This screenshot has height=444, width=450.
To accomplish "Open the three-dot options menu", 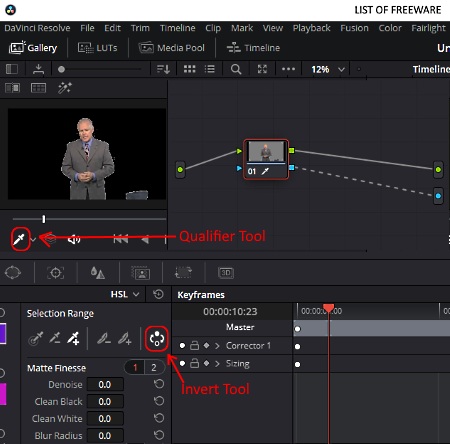I will 288,69.
